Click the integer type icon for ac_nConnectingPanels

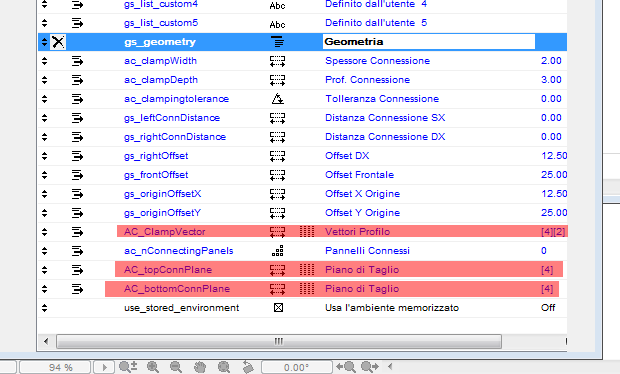click(x=278, y=251)
